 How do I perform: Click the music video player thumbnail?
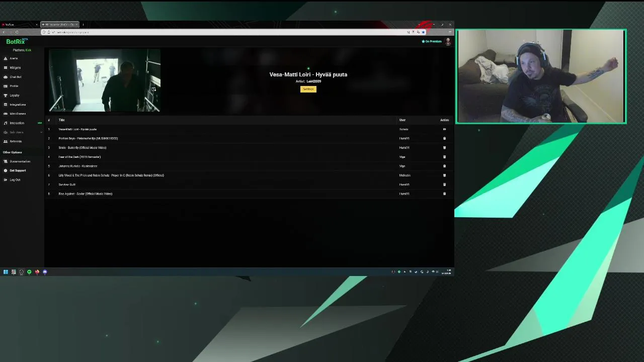click(x=105, y=80)
